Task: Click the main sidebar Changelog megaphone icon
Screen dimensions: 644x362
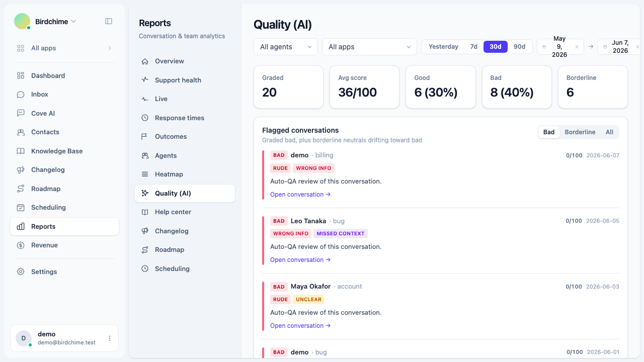Action: 21,170
